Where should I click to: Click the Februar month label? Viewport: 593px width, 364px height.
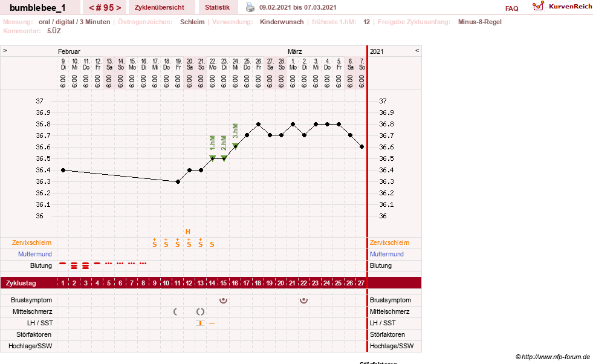pyautogui.click(x=69, y=51)
